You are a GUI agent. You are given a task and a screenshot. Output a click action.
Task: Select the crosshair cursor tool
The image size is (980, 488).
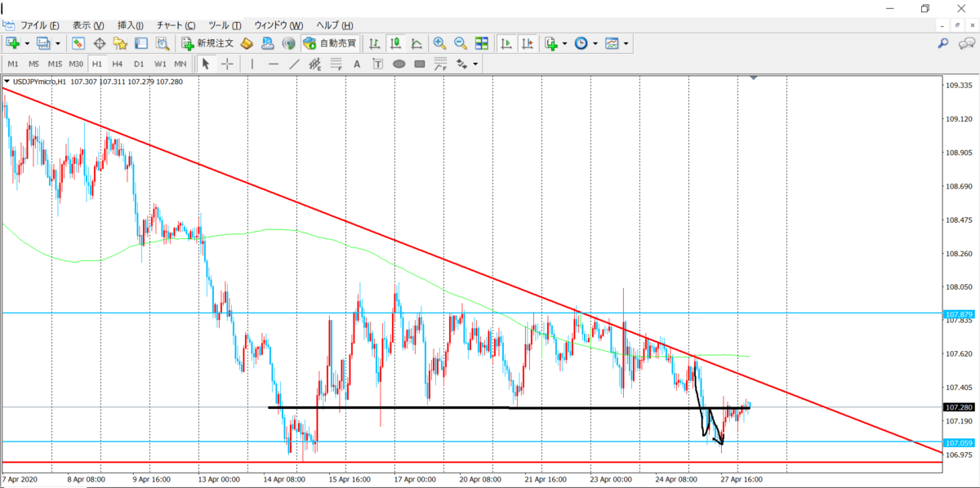(x=226, y=64)
